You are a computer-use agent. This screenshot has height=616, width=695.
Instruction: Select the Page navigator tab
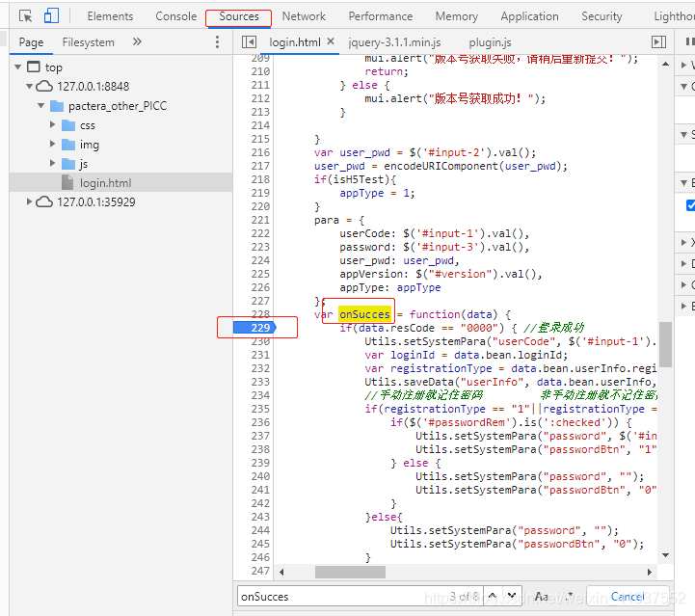coord(31,42)
